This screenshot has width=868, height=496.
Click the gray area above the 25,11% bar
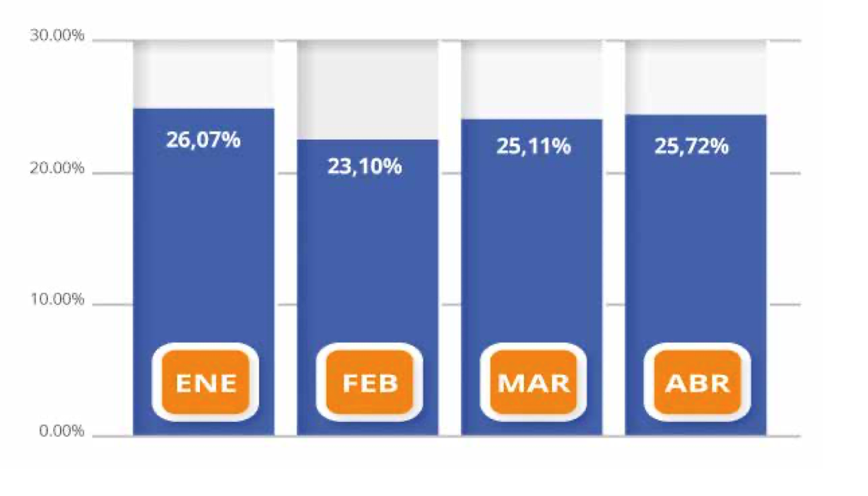tap(532, 79)
